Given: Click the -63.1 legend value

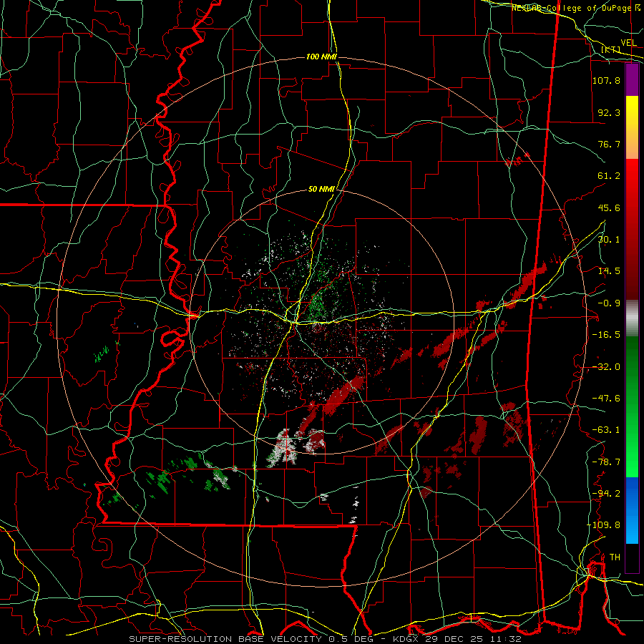Looking at the screenshot, I should pos(606,430).
